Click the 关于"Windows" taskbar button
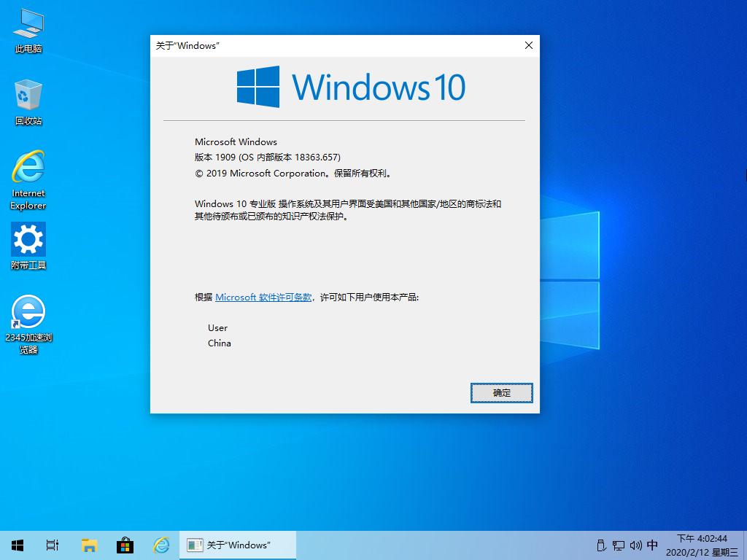 click(238, 545)
